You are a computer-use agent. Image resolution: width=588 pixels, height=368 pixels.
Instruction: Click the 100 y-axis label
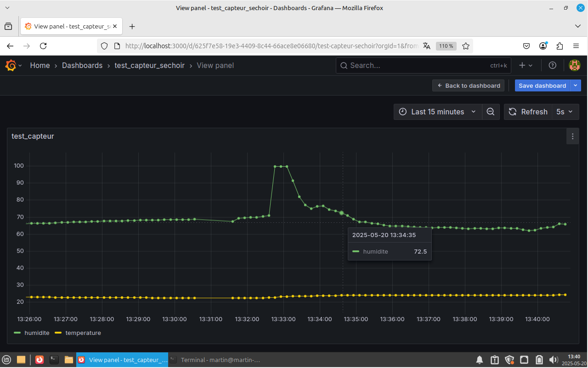click(19, 166)
